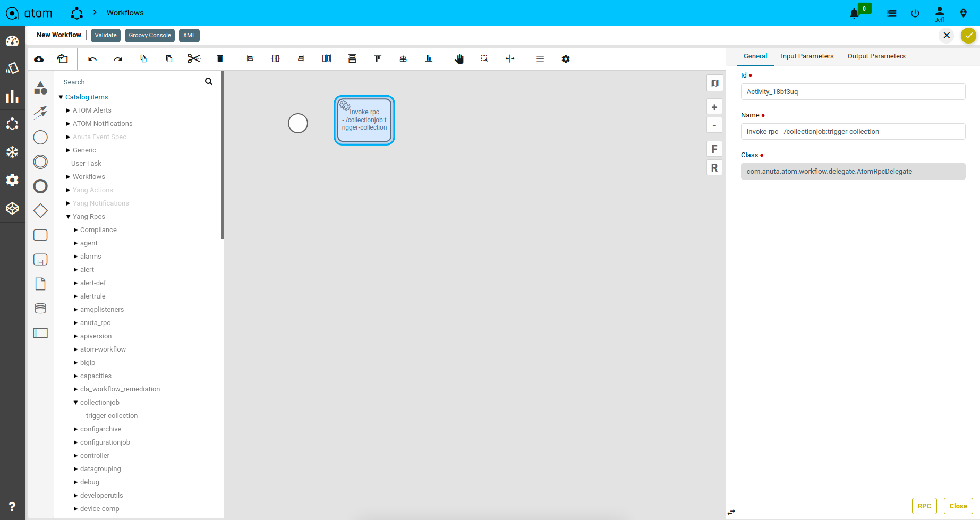Screen dimensions: 980x520
Task: Click the cloud upload toolbar icon
Action: pyautogui.click(x=39, y=59)
